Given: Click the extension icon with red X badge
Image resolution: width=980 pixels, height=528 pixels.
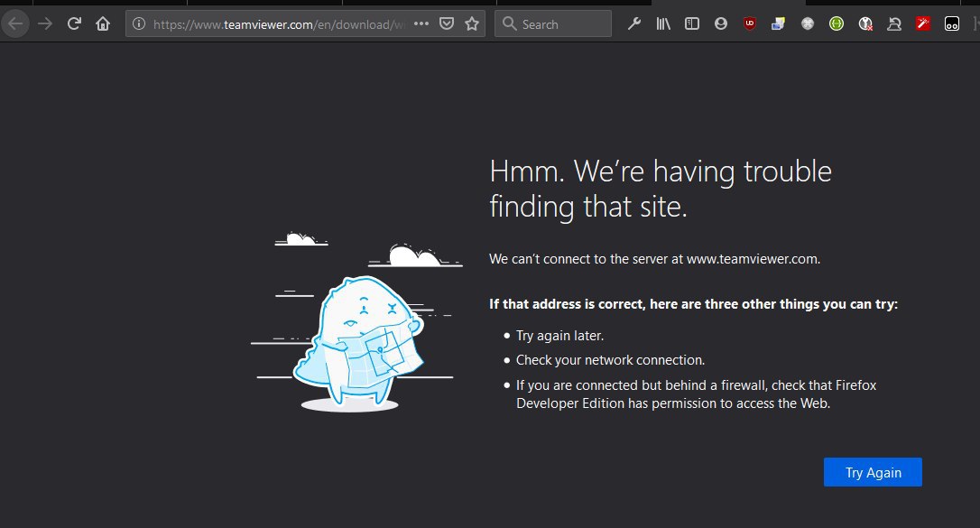Looking at the screenshot, I should (x=865, y=24).
